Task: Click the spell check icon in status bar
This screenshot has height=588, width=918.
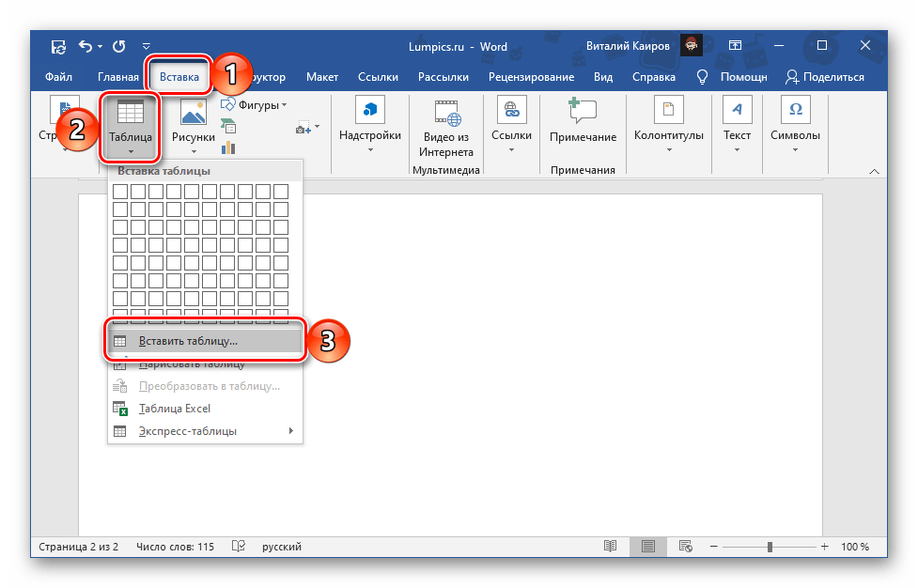Action: tap(239, 547)
